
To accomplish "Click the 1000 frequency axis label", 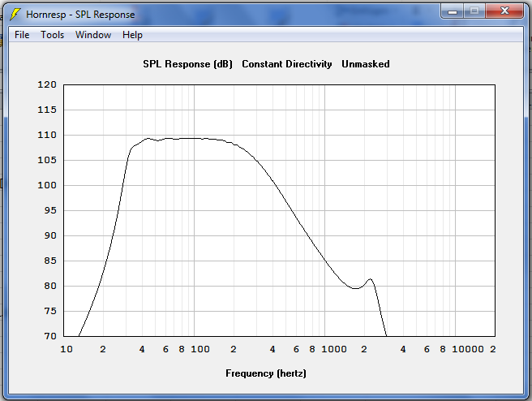I will (x=334, y=349).
